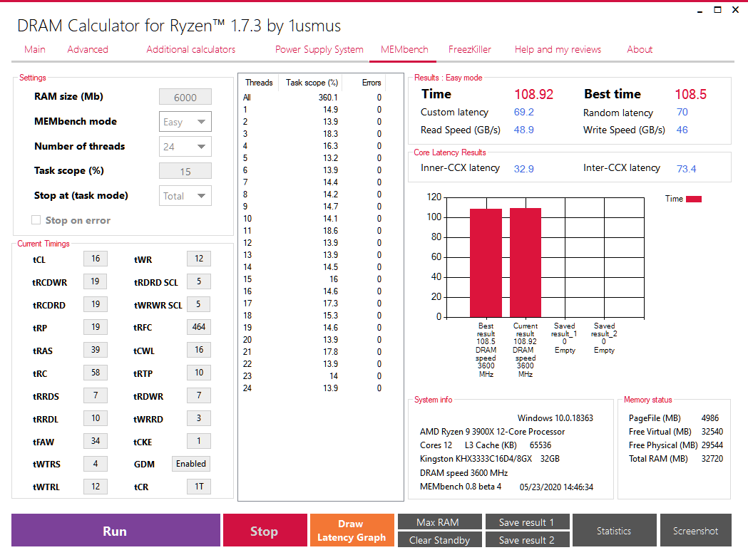This screenshot has height=560, width=748.
Task: Switch to the FreezKiller tab
Action: [x=469, y=49]
